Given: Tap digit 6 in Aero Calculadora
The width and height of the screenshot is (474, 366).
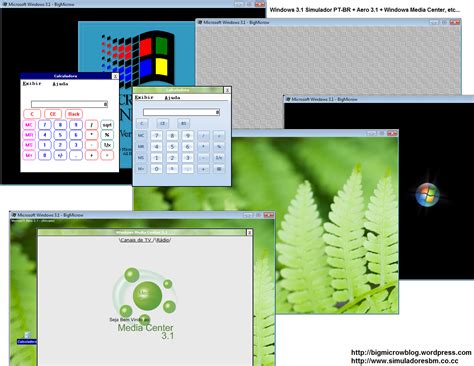Looking at the screenshot, I should (x=188, y=147).
